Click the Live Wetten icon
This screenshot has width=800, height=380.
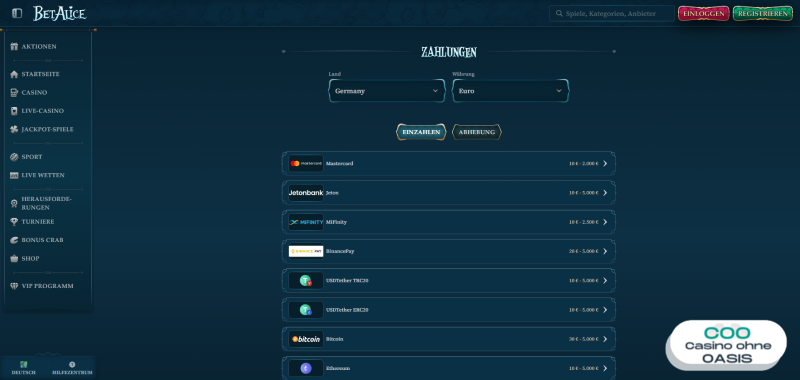pyautogui.click(x=14, y=175)
